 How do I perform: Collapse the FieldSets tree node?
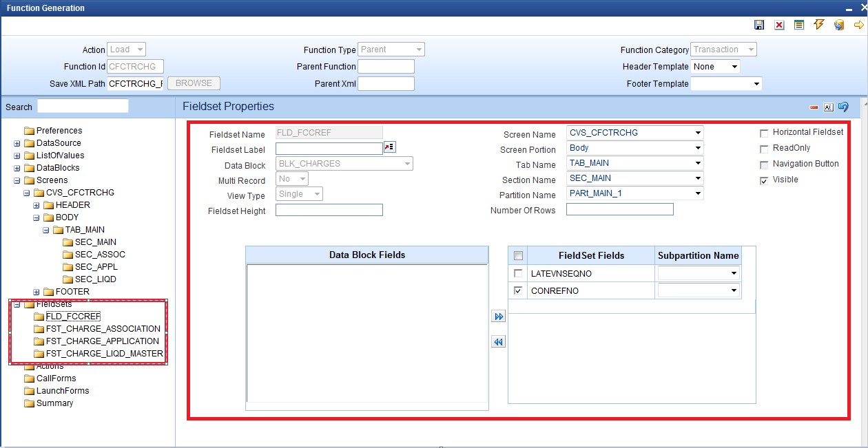pos(17,304)
